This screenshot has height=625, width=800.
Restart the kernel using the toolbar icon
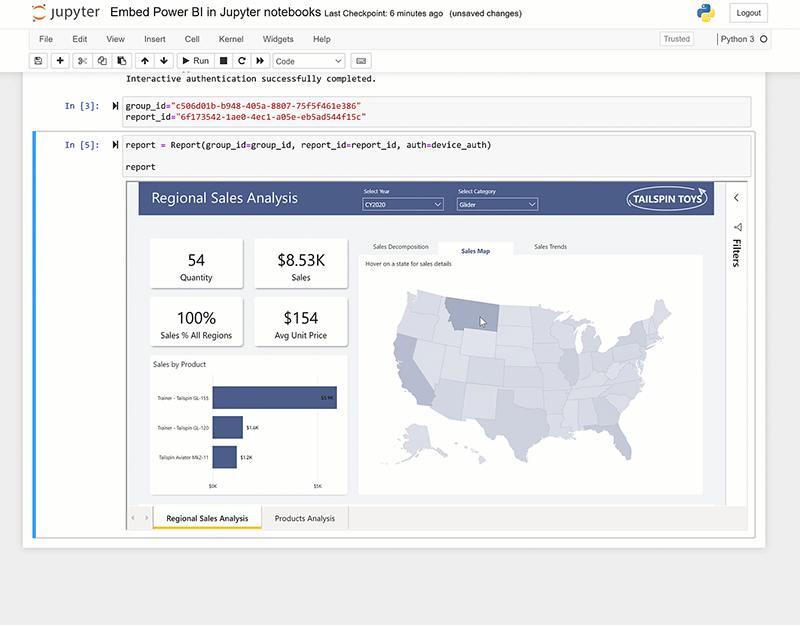(242, 61)
